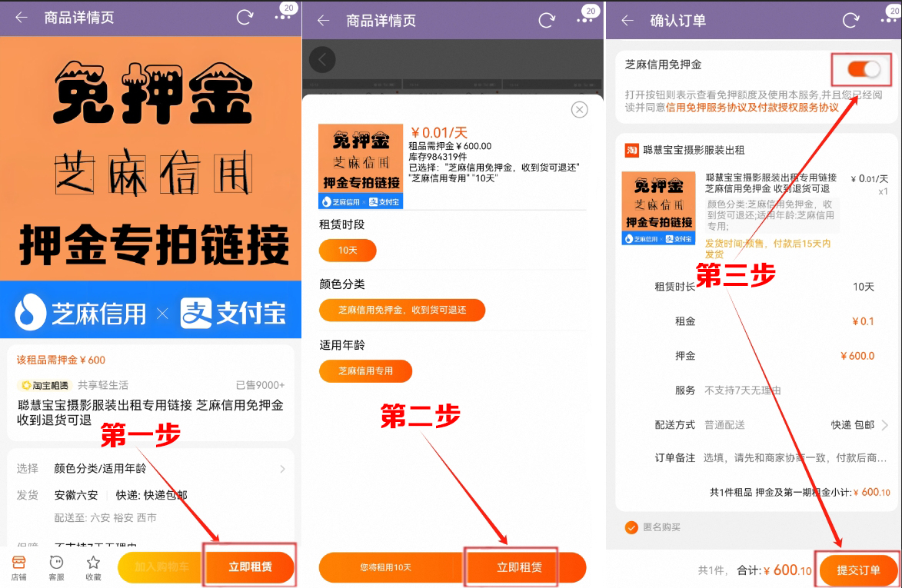Click the 租金 ¥0.1 row

774,321
